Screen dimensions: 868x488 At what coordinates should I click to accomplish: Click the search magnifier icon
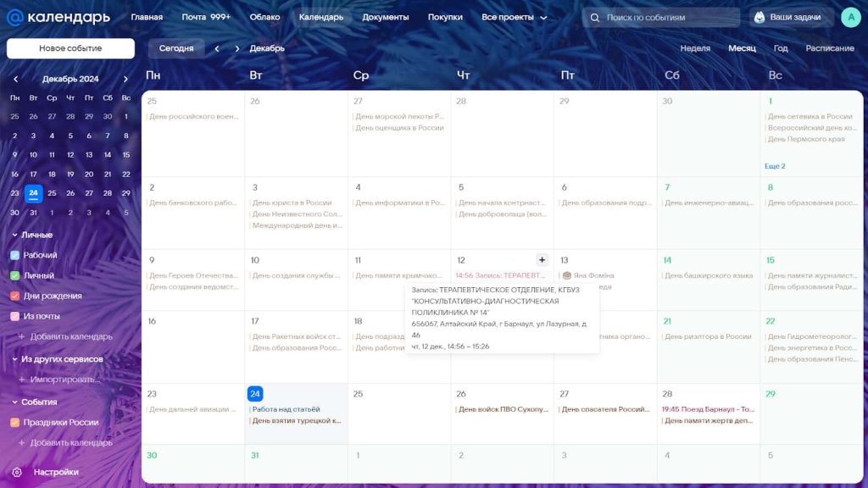(594, 18)
